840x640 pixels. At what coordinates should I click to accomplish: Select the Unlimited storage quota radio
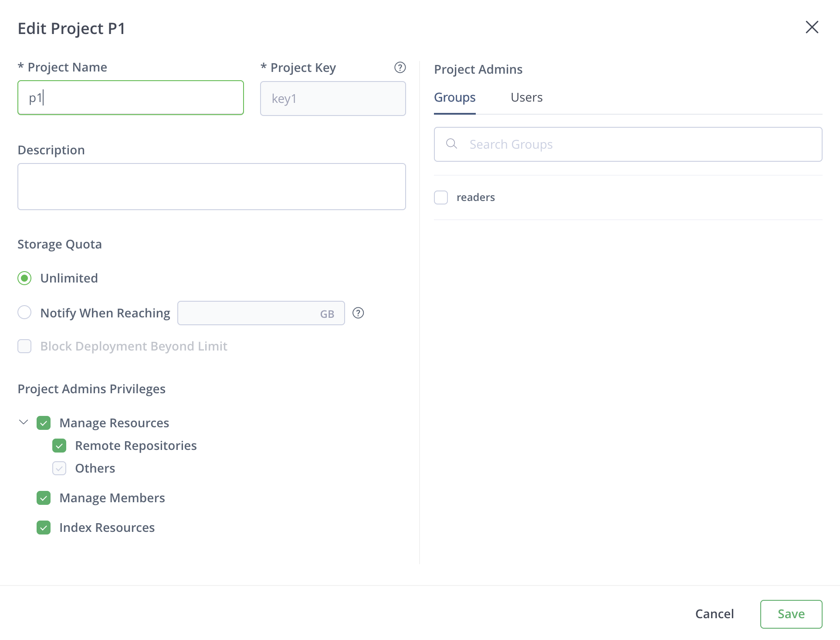click(24, 278)
